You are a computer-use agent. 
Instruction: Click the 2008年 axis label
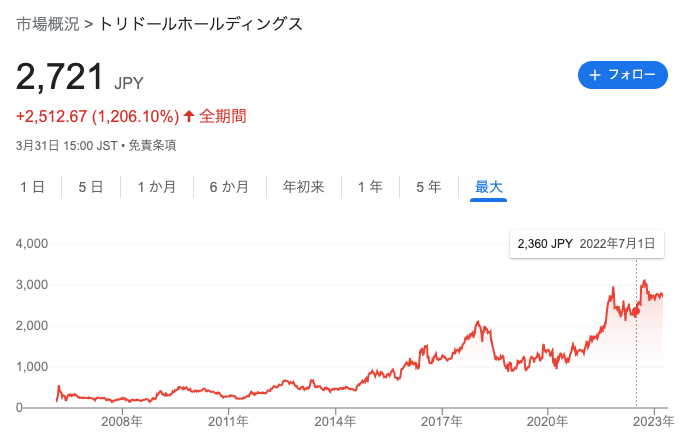click(x=122, y=421)
